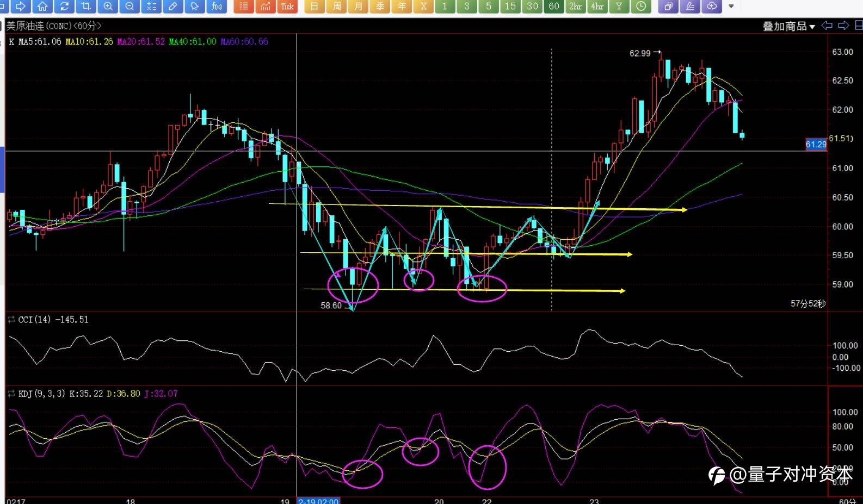This screenshot has width=863, height=504.
Task: Click the KDJ(9,3,3) indicator label
Action: [42, 394]
